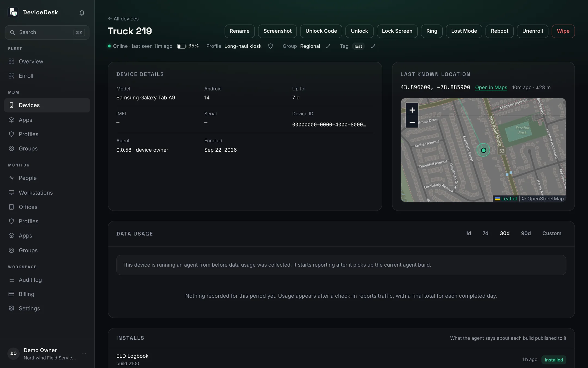The width and height of the screenshot is (588, 368).
Task: Select the 7d data usage range
Action: [x=485, y=233]
